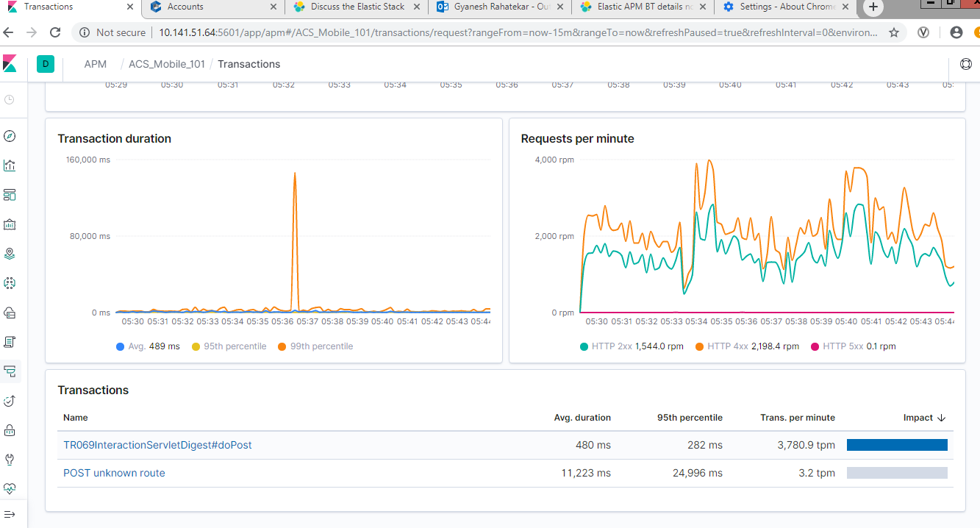Image resolution: width=980 pixels, height=528 pixels.
Task: Bookmark this page with the star
Action: [894, 32]
